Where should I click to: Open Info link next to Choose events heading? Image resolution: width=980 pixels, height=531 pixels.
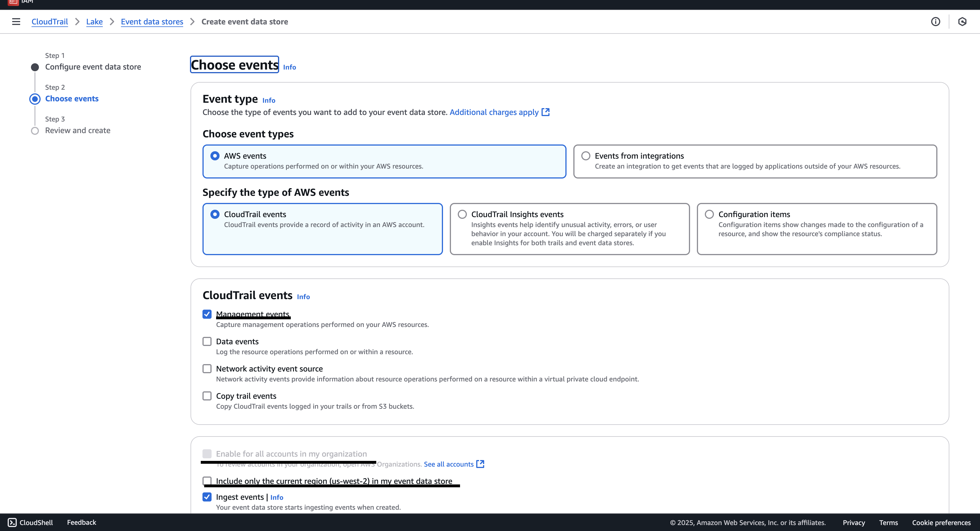click(x=289, y=67)
